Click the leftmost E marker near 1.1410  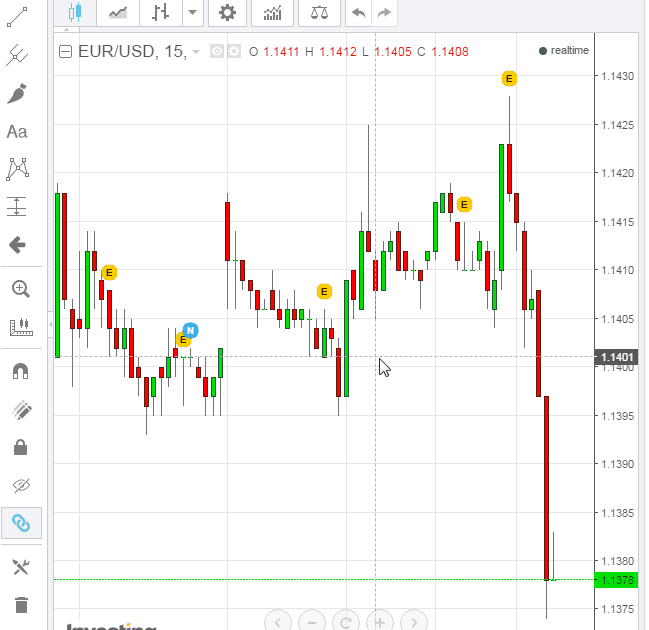109,273
